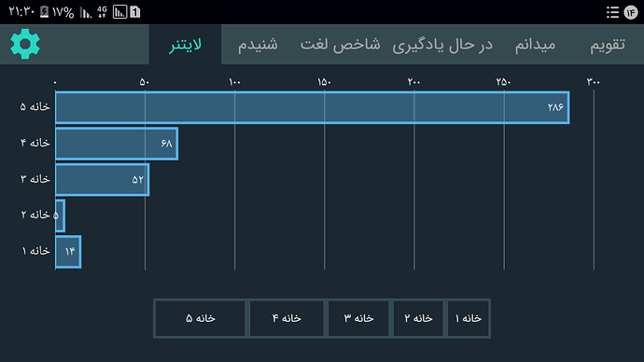The height and width of the screenshot is (362, 644).
Task: Tap the SIM card 1 icon
Action: 135,12
